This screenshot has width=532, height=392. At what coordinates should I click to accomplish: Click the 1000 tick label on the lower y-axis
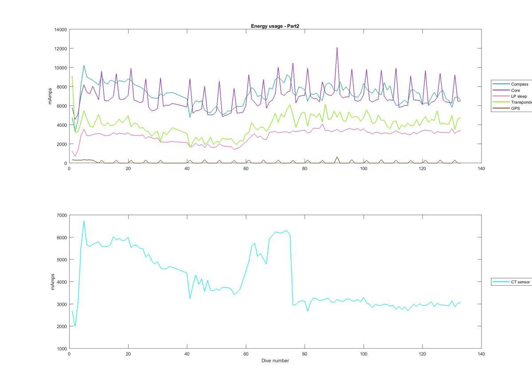click(x=62, y=349)
